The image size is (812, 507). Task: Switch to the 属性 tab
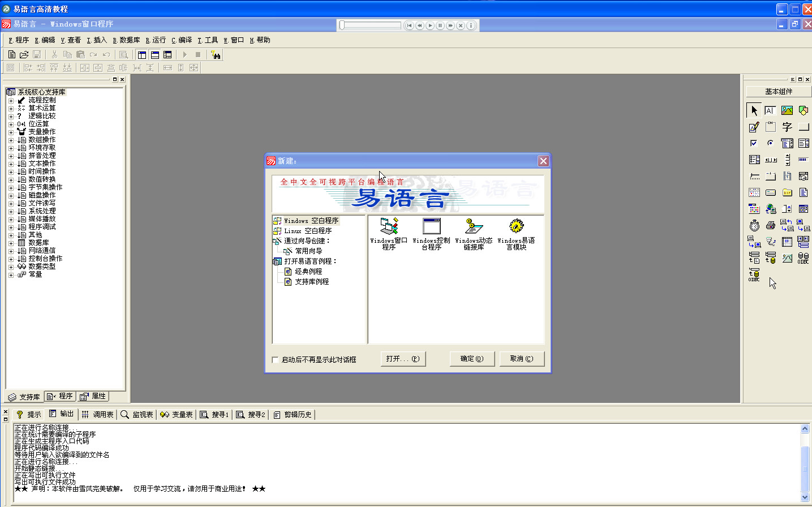coord(93,397)
